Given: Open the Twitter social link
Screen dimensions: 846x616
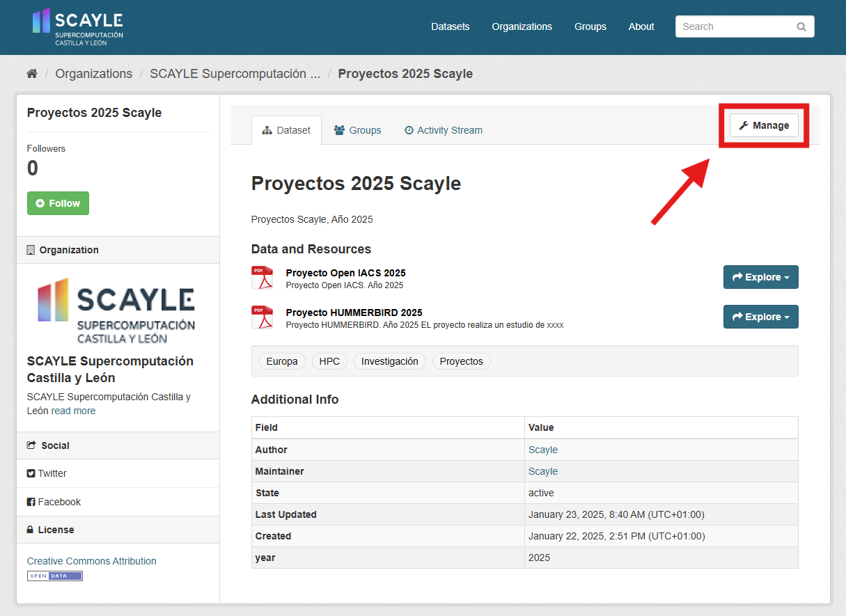Looking at the screenshot, I should (52, 473).
